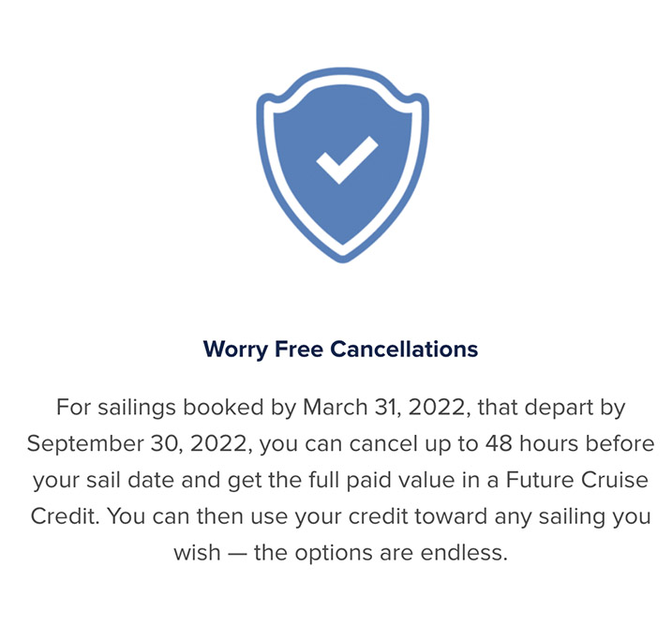672x626 pixels.
Task: Click the word Cancellations in the heading
Action: tap(404, 349)
